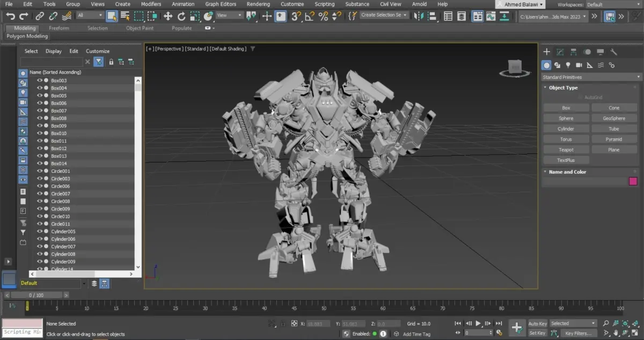The height and width of the screenshot is (340, 644).
Task: Click the Torus object button
Action: [x=566, y=139]
